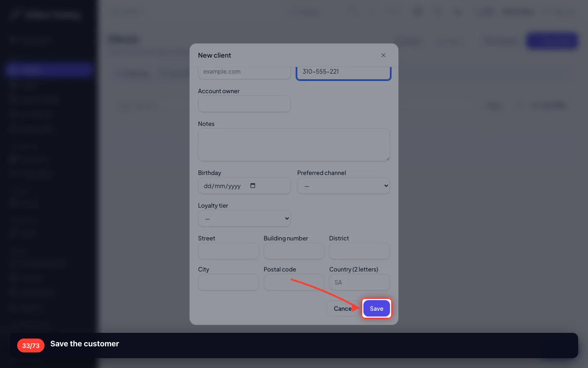This screenshot has width=588, height=368.
Task: Focus the Building number field
Action: coord(294,251)
